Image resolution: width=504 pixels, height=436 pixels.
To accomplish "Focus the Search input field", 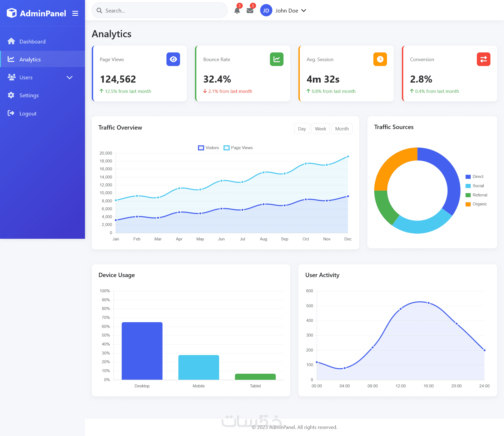I will click(160, 10).
